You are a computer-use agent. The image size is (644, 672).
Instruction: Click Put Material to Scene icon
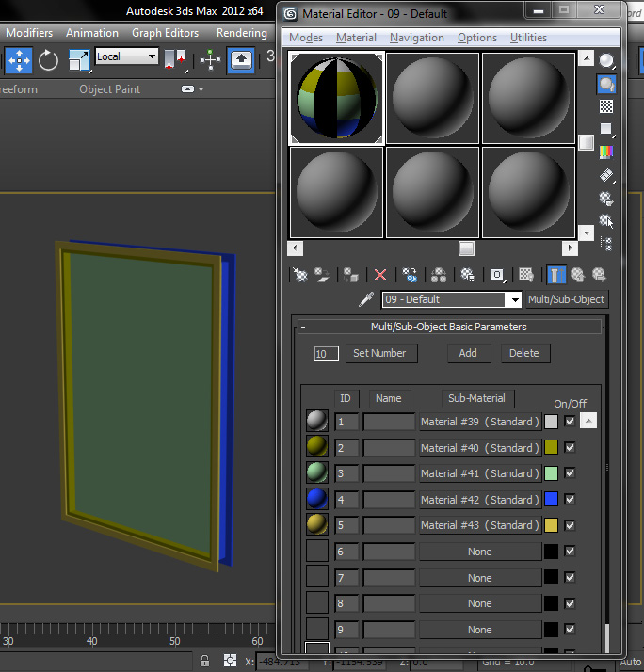(322, 275)
